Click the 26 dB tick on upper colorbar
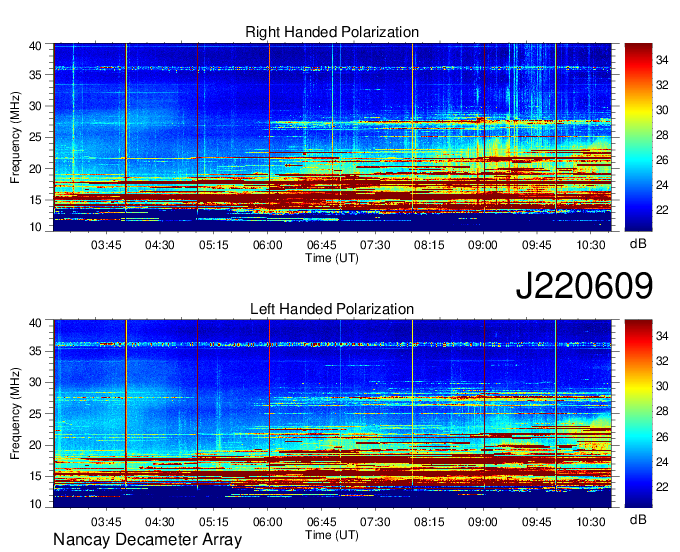 662,160
